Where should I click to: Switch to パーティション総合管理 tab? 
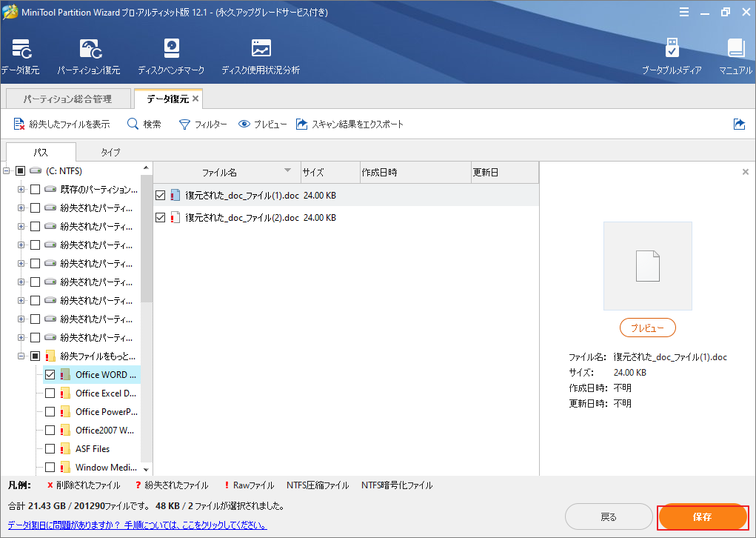coord(68,99)
